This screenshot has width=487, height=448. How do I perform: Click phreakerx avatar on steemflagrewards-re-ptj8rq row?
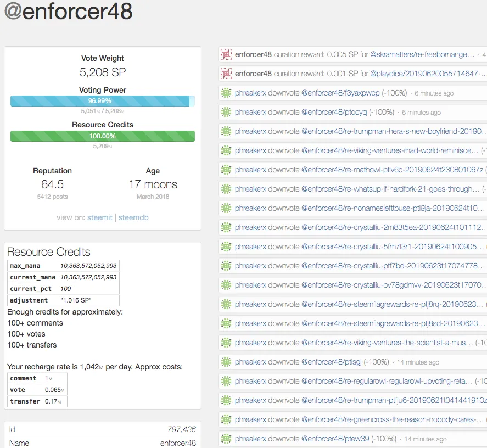(x=226, y=305)
